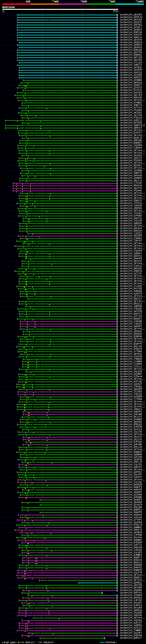Click hit label UniRef100_O01685
146x644 pixels.
131,613
